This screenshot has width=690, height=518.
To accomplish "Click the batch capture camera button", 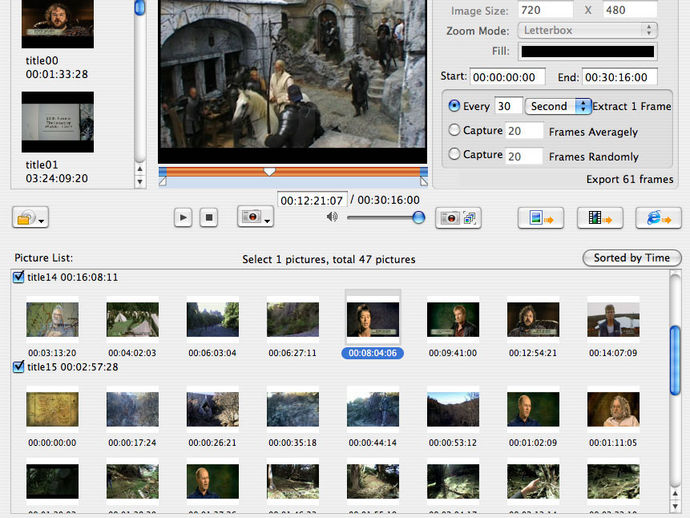I will 458,218.
